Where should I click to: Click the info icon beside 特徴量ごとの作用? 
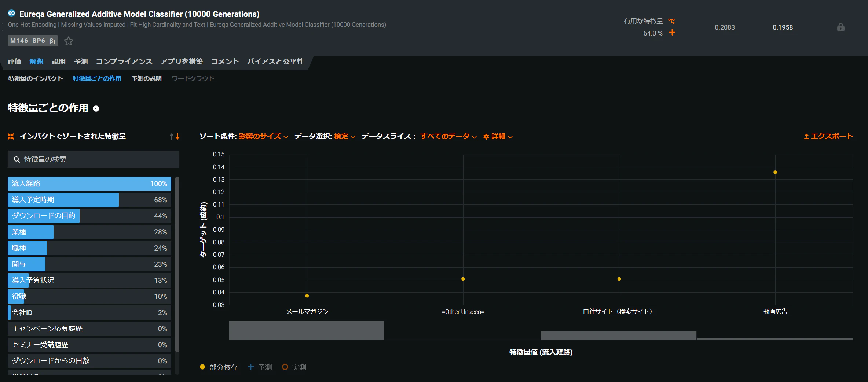pyautogui.click(x=96, y=108)
